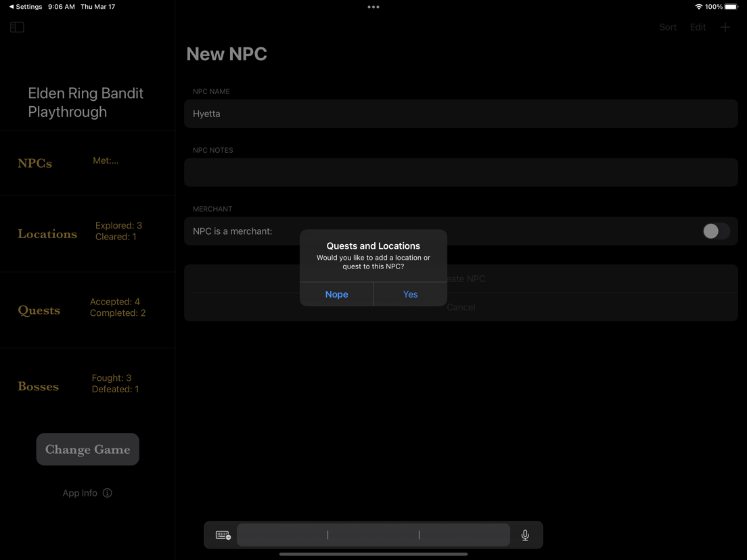Image resolution: width=747 pixels, height=560 pixels.
Task: Tap the Elden Ring Bandit Playthrough title
Action: 86,102
